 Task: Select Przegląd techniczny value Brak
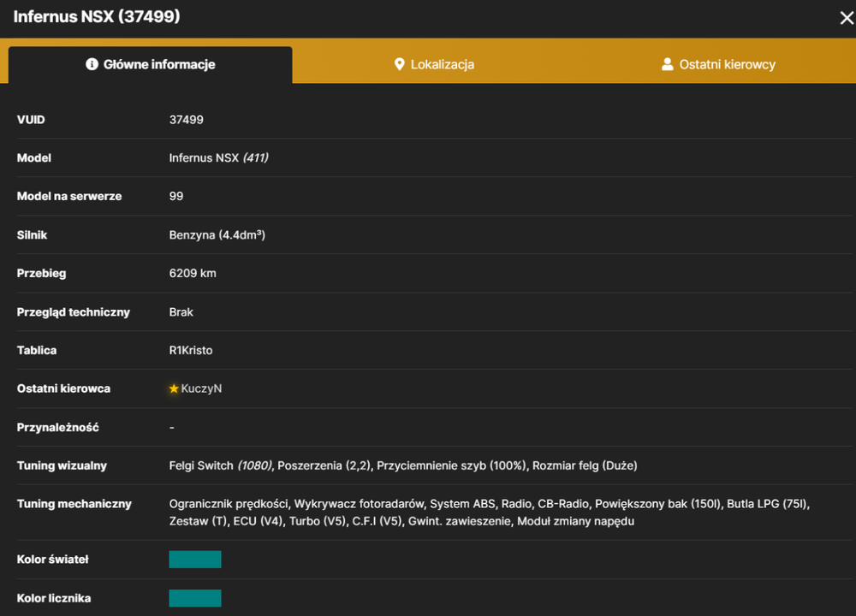pyautogui.click(x=181, y=312)
